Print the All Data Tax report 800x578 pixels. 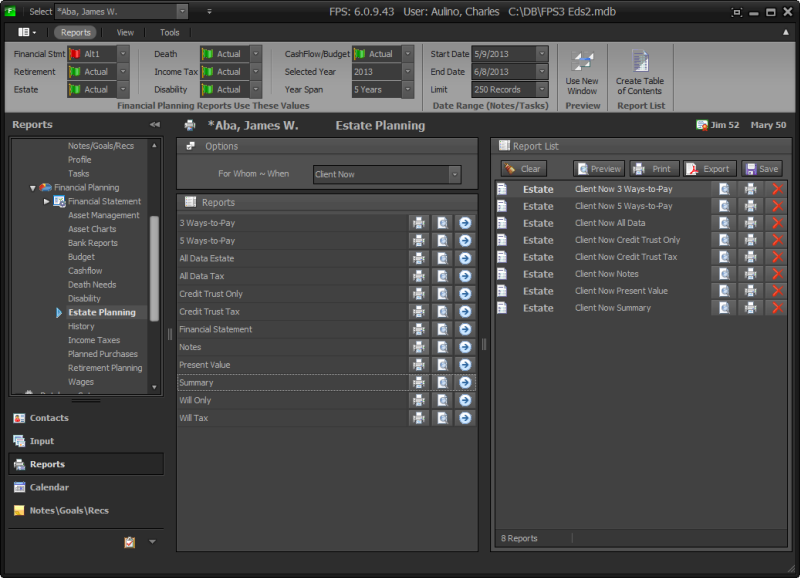pyautogui.click(x=419, y=276)
